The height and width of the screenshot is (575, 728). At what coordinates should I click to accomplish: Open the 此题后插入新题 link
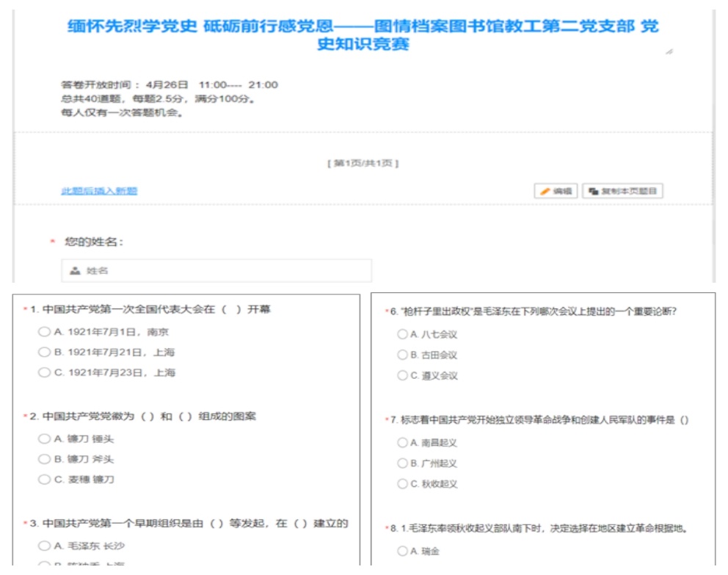99,191
